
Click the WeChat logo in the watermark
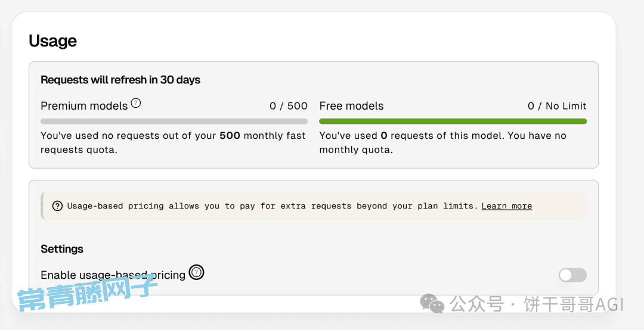[432, 304]
